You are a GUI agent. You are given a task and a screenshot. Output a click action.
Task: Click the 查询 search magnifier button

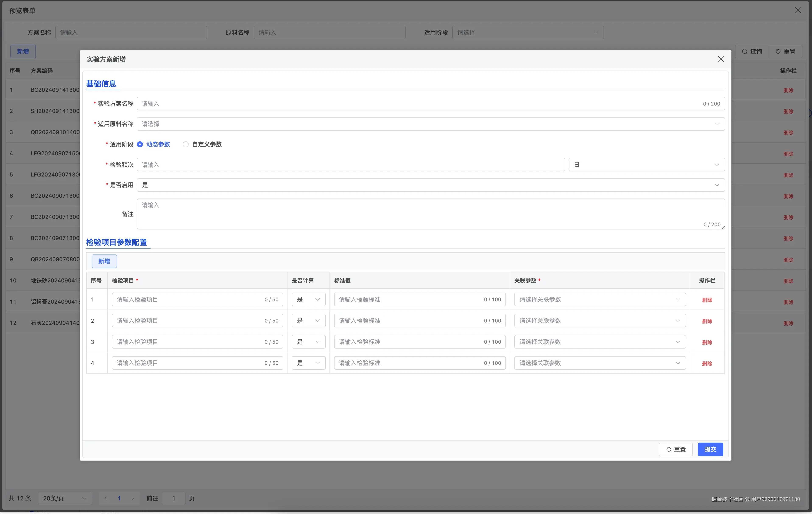coord(752,51)
